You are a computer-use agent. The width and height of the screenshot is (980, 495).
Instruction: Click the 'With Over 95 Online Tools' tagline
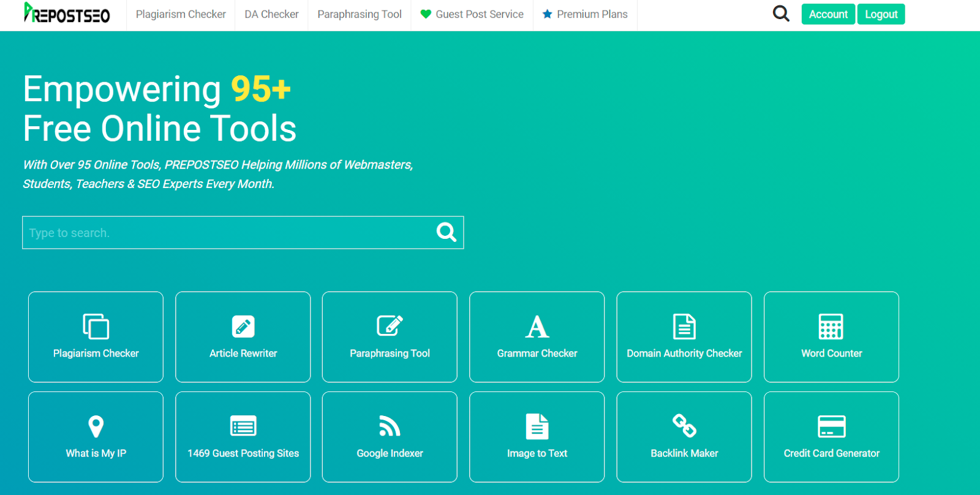(x=218, y=165)
